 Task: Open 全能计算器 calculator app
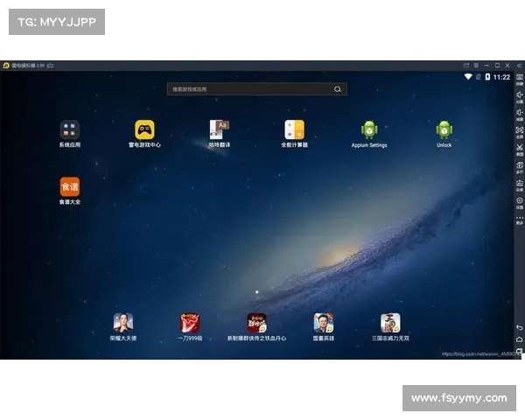pyautogui.click(x=295, y=130)
